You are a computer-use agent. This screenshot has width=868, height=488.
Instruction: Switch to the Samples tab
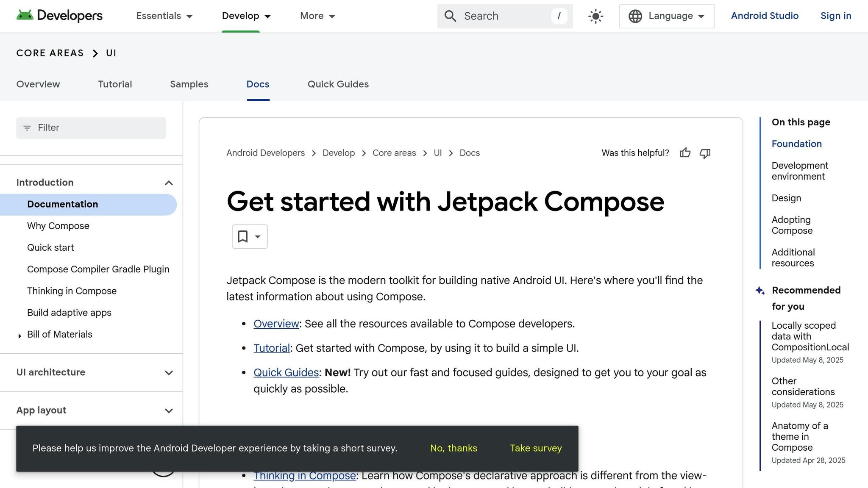click(189, 84)
